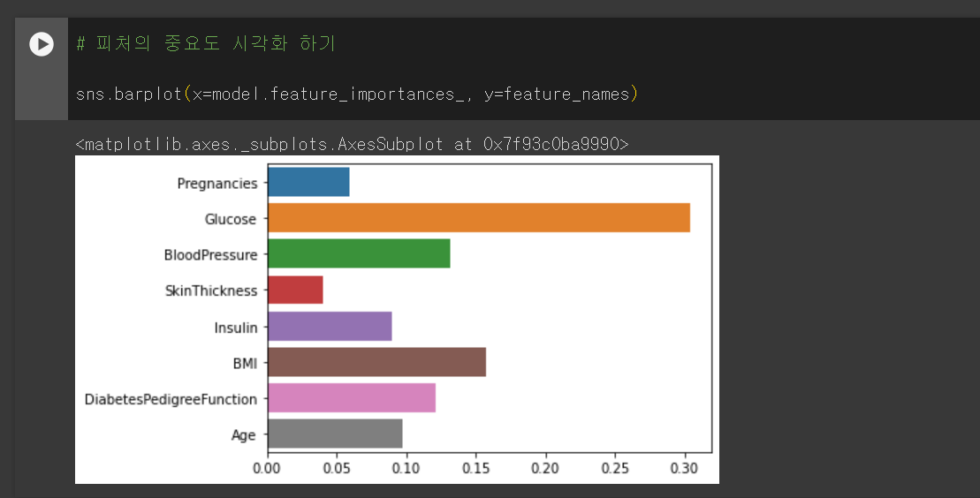
Task: Click the 0.05 x-axis tick label
Action: tap(337, 468)
